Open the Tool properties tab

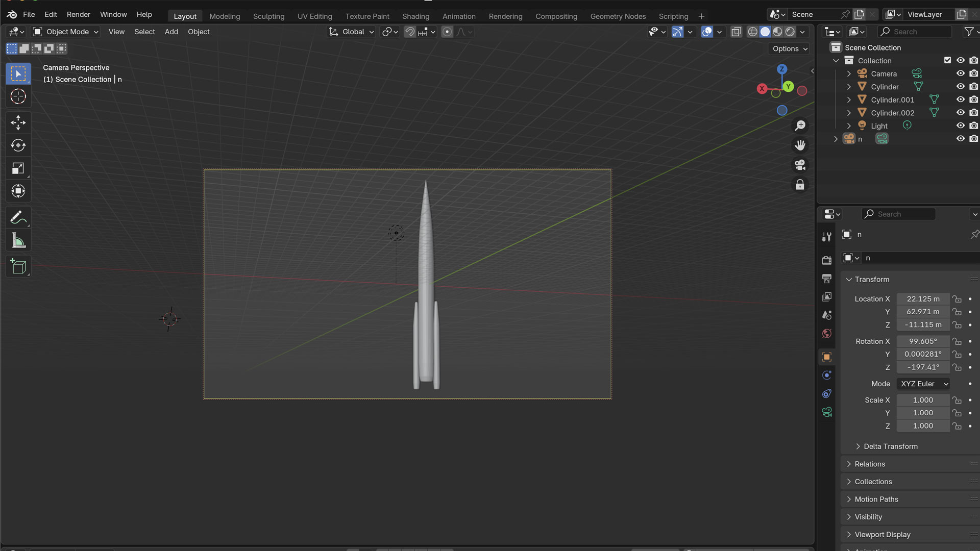click(827, 237)
